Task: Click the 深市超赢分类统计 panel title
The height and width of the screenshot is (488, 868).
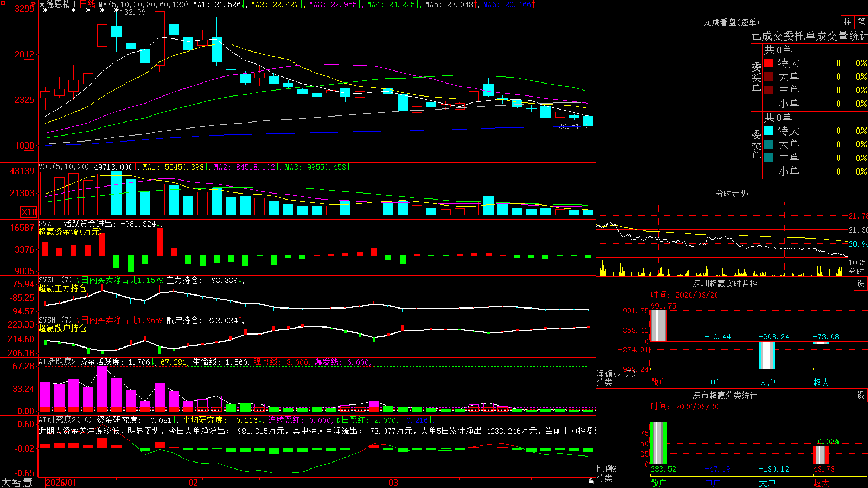Action: click(x=725, y=395)
